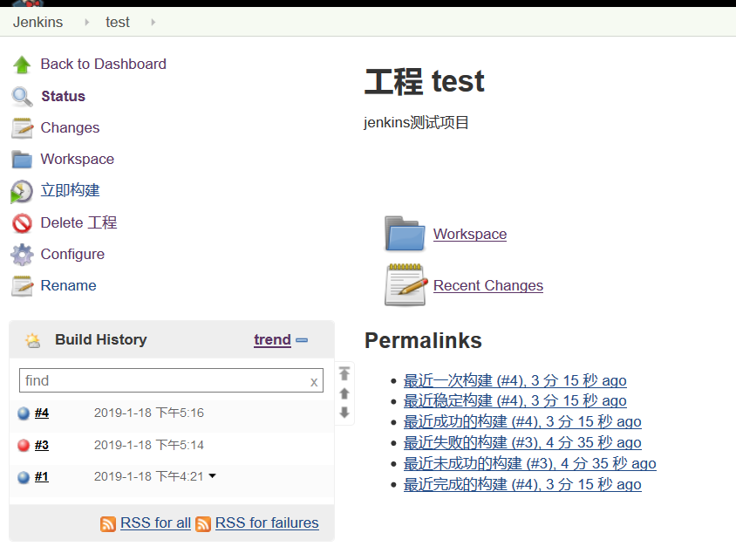Open test breadcrumb link
Image resolution: width=736 pixels, height=560 pixels.
118,22
